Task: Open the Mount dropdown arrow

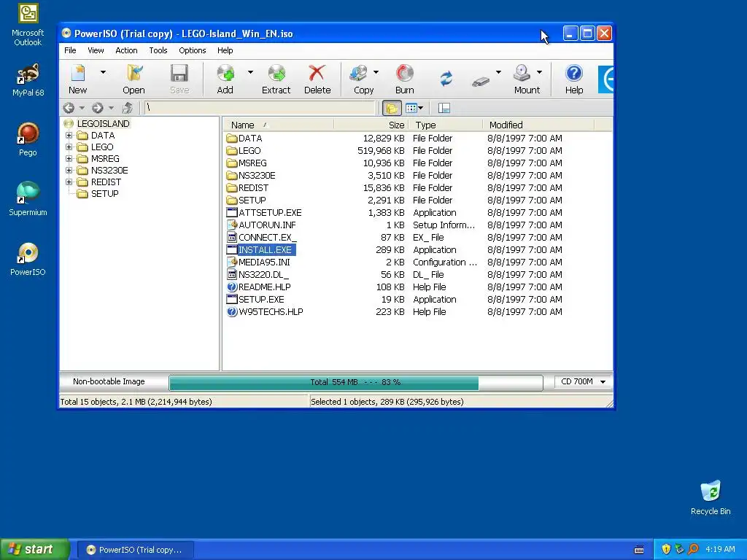Action: (539, 72)
